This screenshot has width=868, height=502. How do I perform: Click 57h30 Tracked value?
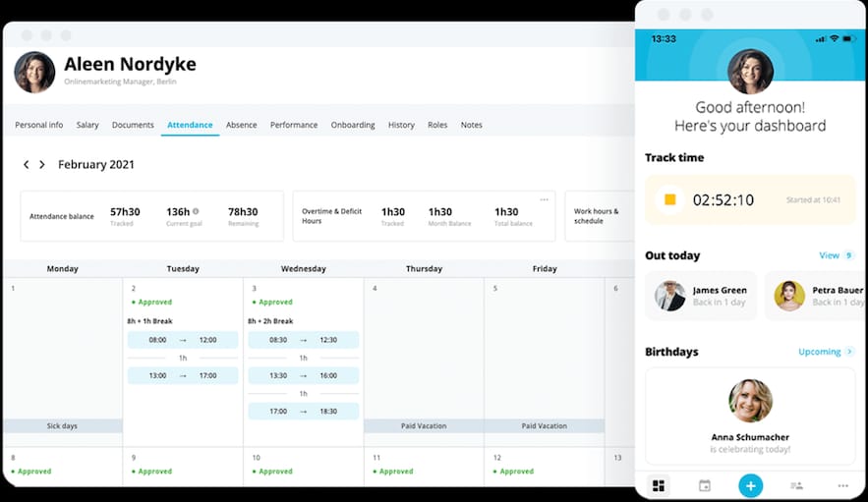pos(125,212)
